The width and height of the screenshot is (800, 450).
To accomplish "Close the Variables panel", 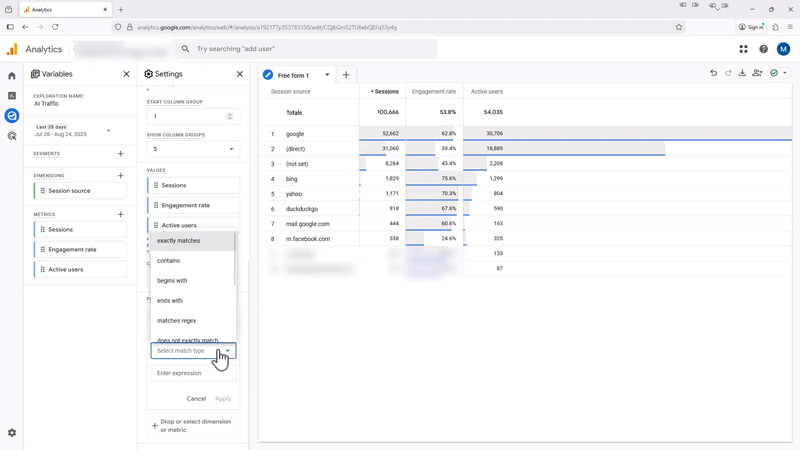I will [126, 74].
